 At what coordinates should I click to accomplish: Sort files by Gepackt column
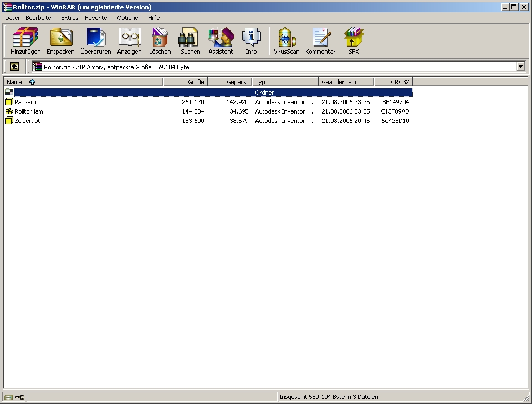(229, 82)
